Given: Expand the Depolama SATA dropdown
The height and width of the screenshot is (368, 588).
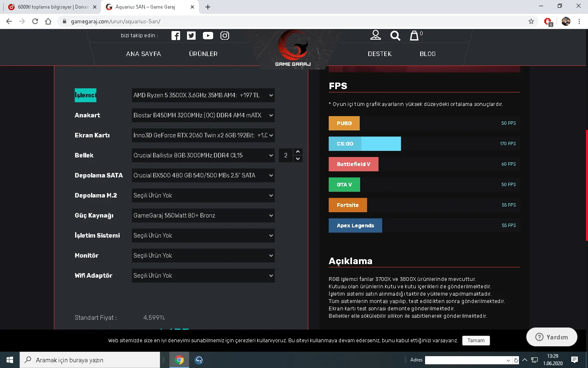Looking at the screenshot, I should tap(203, 175).
